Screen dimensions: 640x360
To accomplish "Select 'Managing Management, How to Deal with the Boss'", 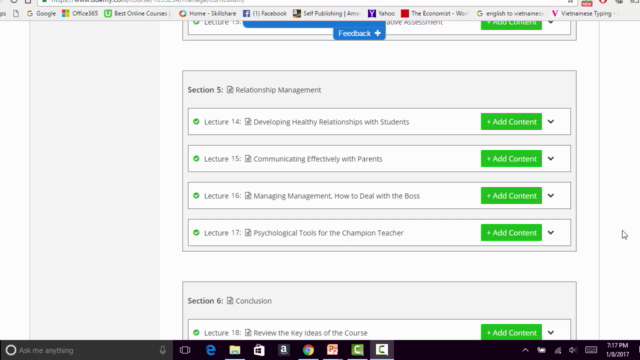I will pos(336,196).
